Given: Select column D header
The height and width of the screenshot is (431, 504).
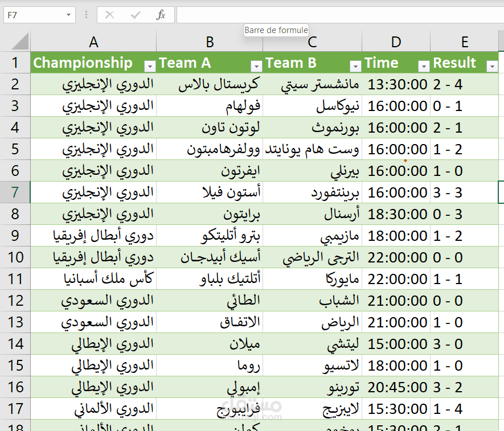Looking at the screenshot, I should (396, 42).
